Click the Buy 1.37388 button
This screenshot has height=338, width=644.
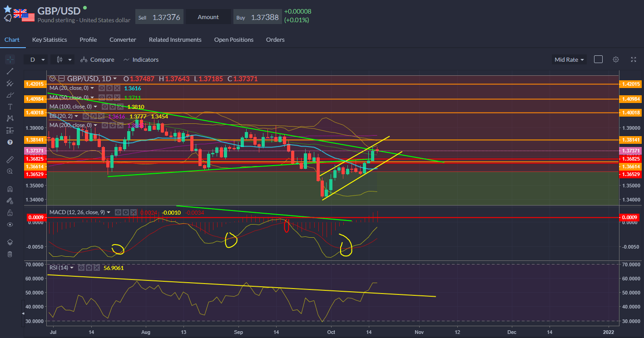[x=258, y=16]
